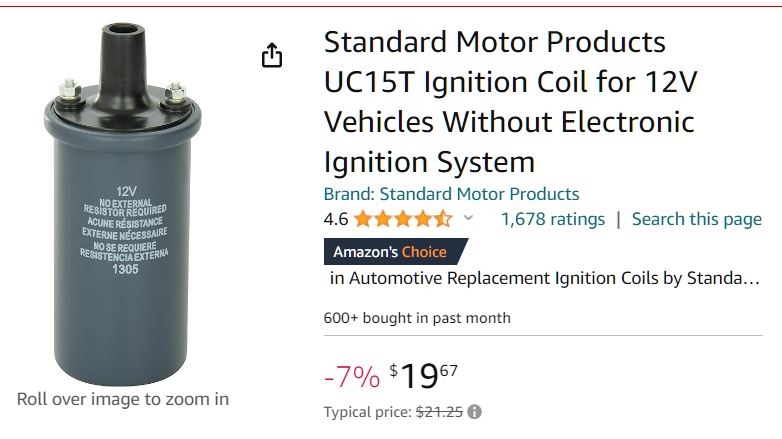
Task: Click the black top tower of the coil
Action: tap(125, 55)
